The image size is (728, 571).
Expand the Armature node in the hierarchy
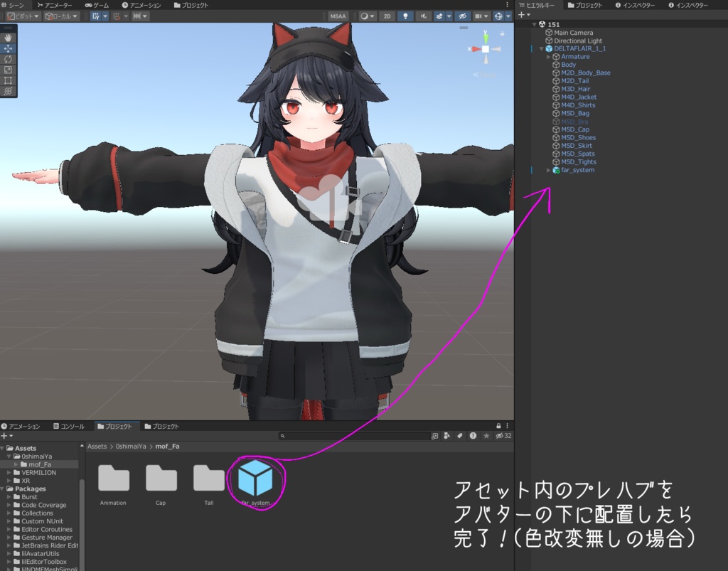548,56
